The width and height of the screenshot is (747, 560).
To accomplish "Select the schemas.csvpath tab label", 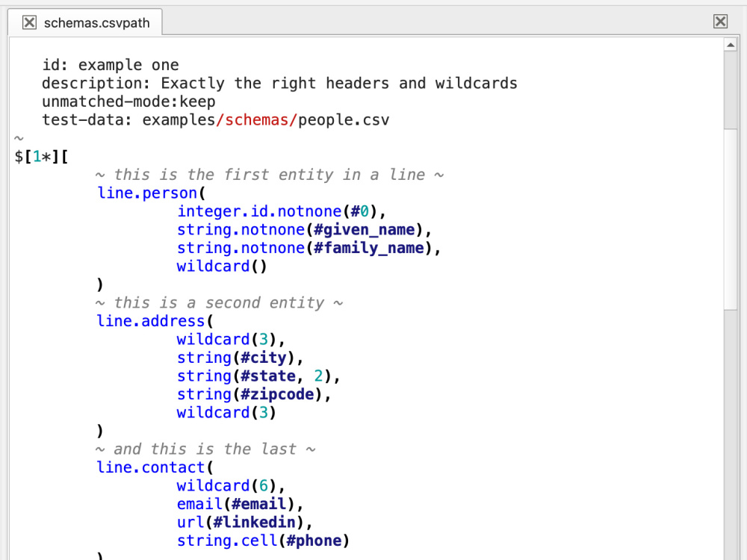I will pyautogui.click(x=96, y=23).
